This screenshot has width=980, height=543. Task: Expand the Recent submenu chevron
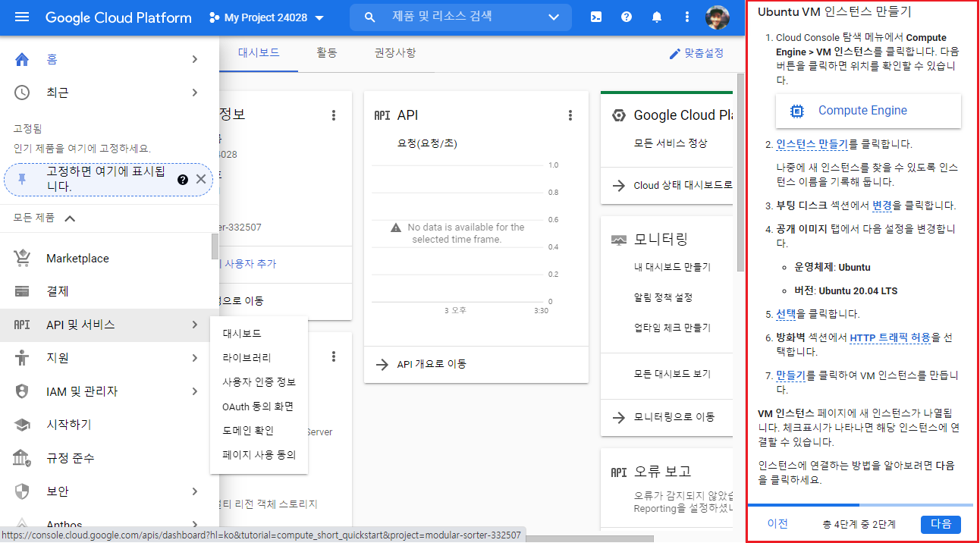(195, 93)
